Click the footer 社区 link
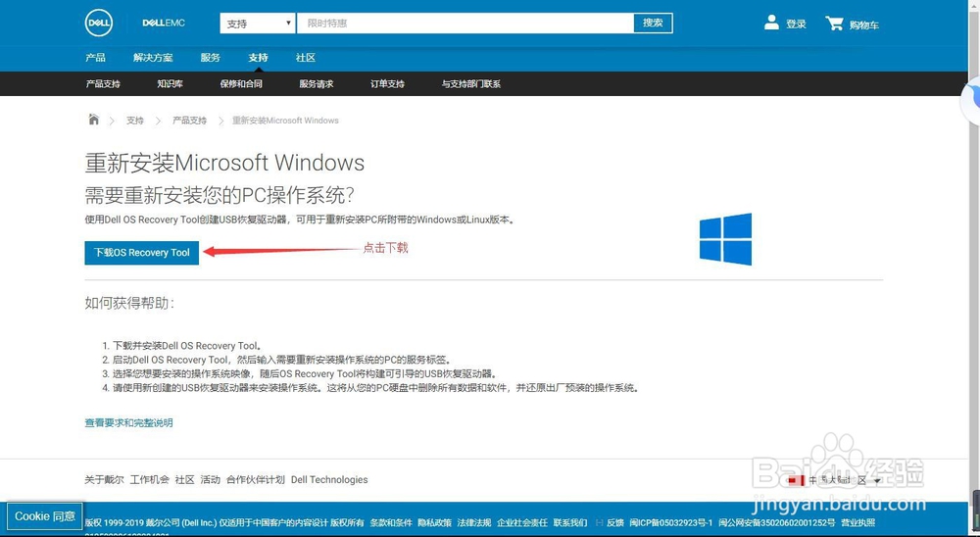This screenshot has width=980, height=537. [x=185, y=479]
